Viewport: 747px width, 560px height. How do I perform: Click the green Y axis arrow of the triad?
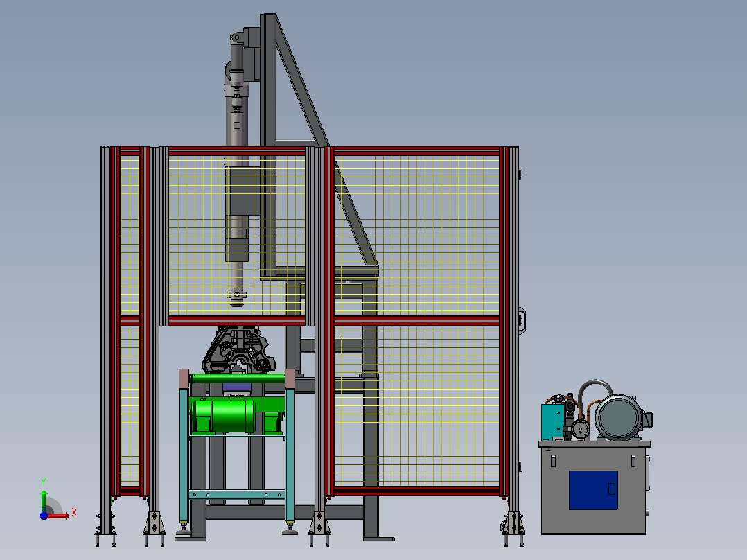click(44, 500)
